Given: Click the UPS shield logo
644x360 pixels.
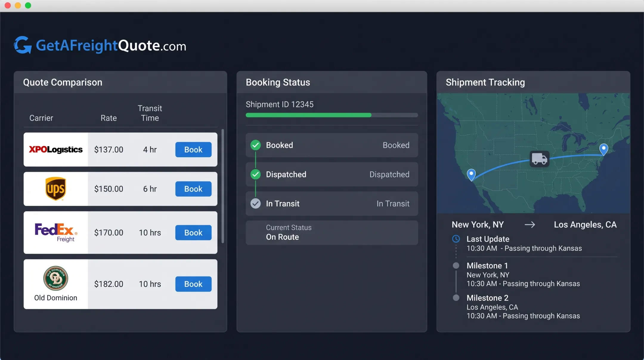Looking at the screenshot, I should (x=55, y=189).
